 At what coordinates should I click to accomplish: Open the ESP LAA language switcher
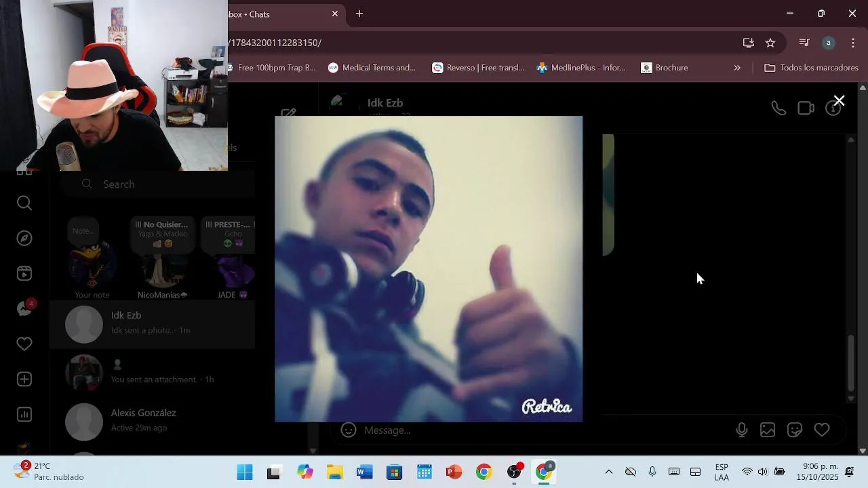[722, 472]
